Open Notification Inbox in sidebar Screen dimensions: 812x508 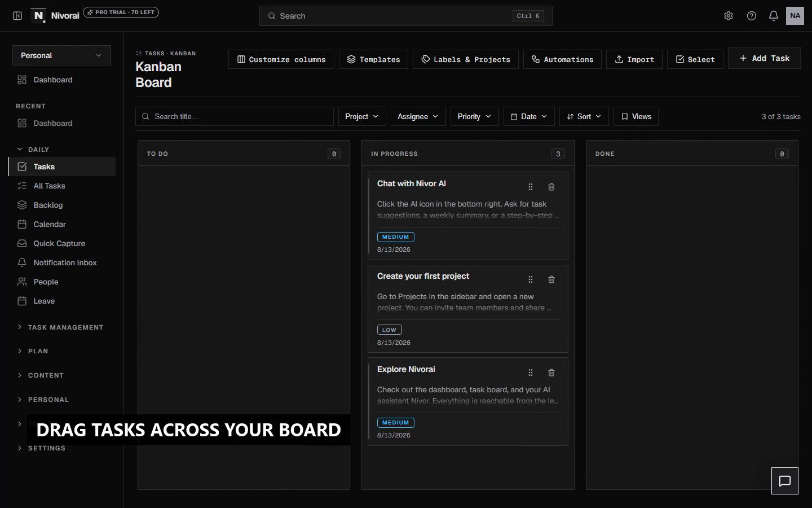(62, 262)
